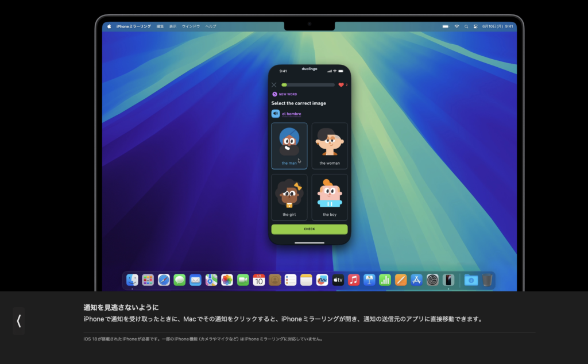Screen dimensions: 588x364
Task: Click the underlined 'el hombre' word
Action: point(291,114)
